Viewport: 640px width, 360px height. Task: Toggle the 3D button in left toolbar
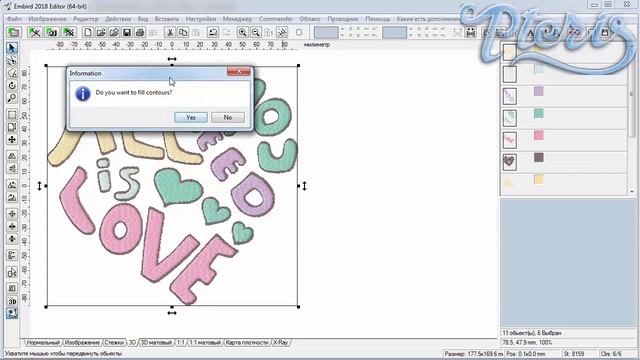(x=12, y=301)
